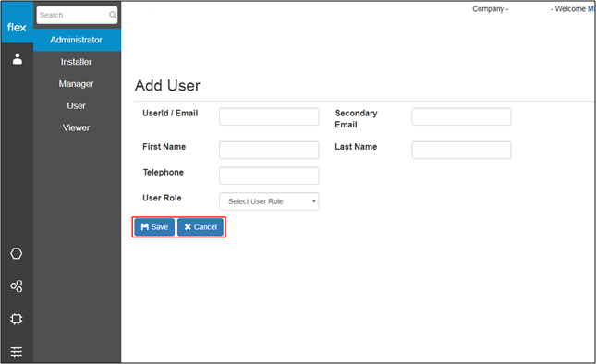This screenshot has width=596, height=364.
Task: Open the Manager menu item
Action: 77,84
